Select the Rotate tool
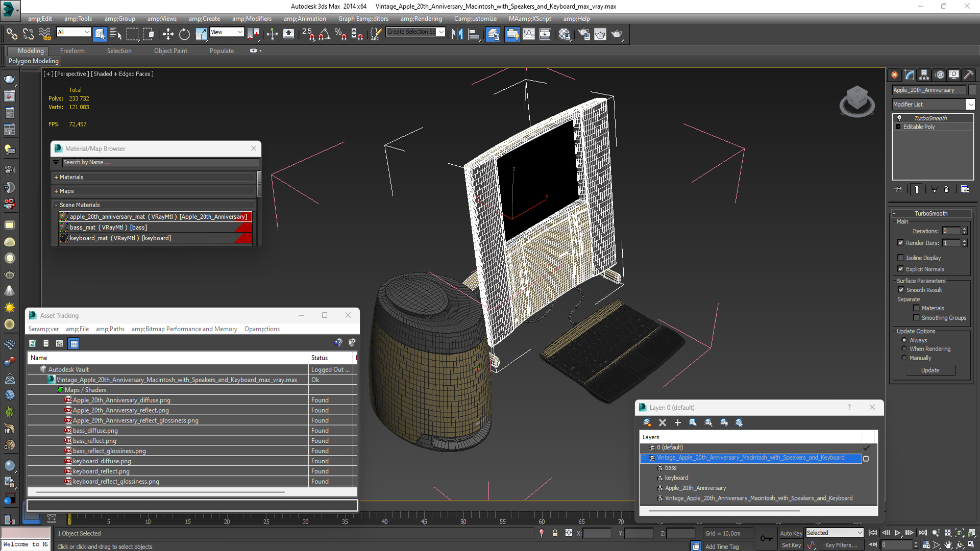The width and height of the screenshot is (980, 551). tap(184, 34)
